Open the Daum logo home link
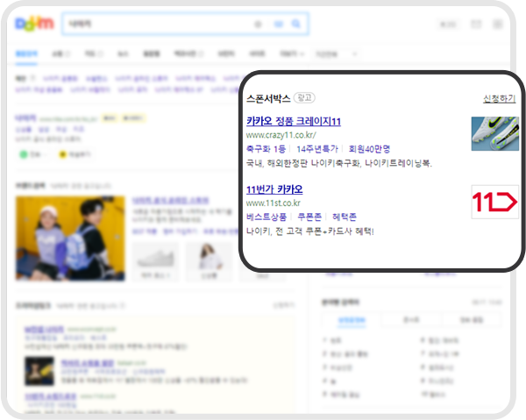 pos(34,24)
